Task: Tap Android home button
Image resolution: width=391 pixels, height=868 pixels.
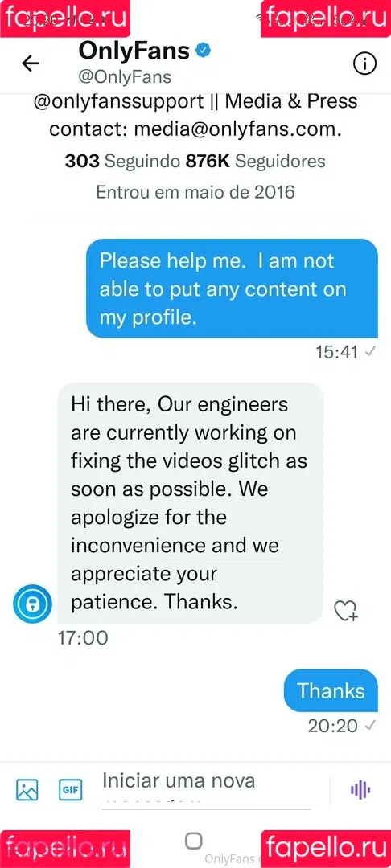Action: pos(193,841)
